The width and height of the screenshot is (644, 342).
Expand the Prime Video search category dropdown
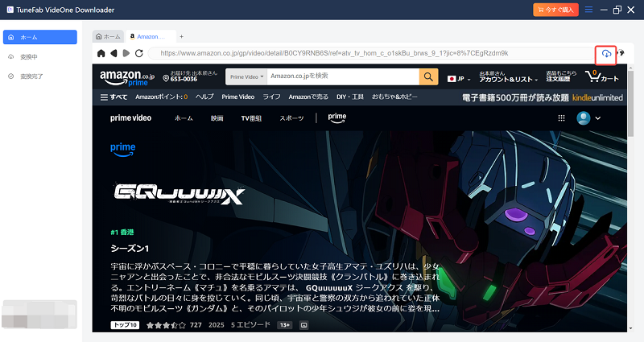pos(246,76)
